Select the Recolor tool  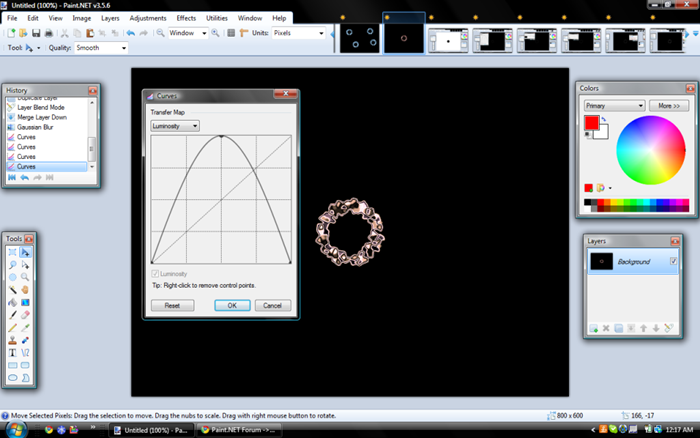tap(25, 340)
